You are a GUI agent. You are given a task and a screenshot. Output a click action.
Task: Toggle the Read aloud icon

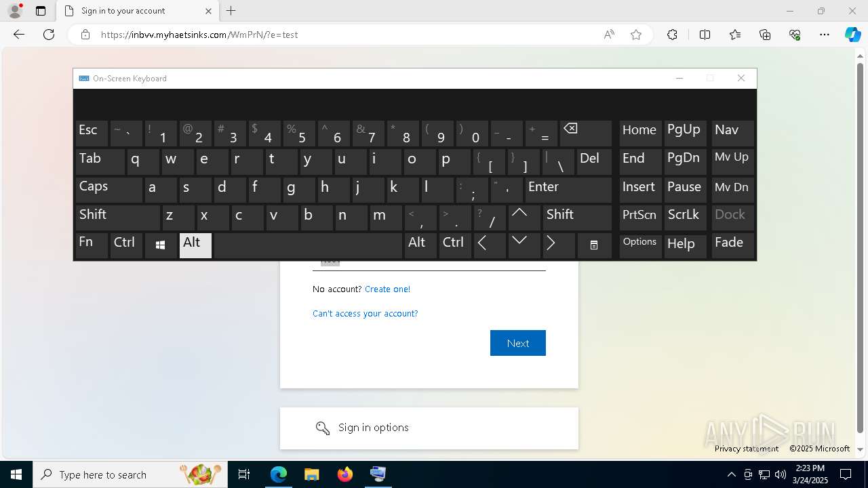(609, 35)
